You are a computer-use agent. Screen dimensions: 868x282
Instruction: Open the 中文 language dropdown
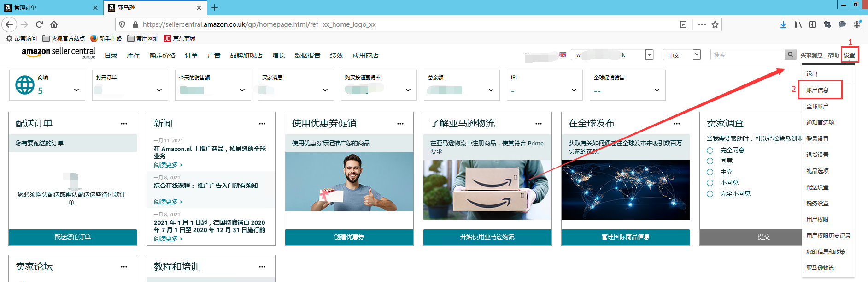(x=682, y=55)
